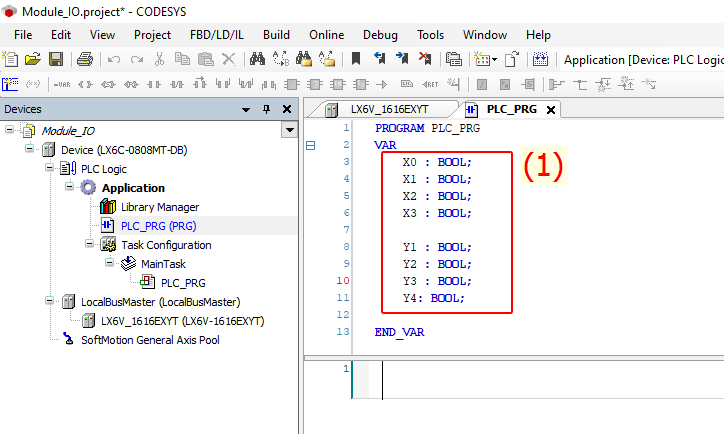Click the Open project folder icon
Image resolution: width=724 pixels, height=434 pixels.
(33, 60)
